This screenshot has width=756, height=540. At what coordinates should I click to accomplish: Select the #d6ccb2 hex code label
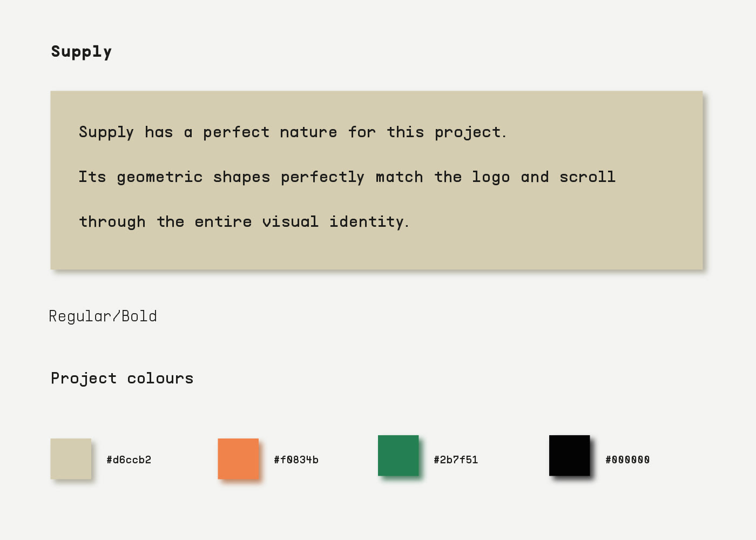pos(129,460)
